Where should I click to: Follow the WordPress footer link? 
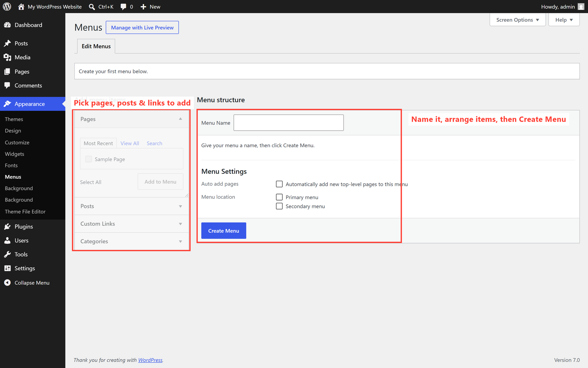(150, 360)
